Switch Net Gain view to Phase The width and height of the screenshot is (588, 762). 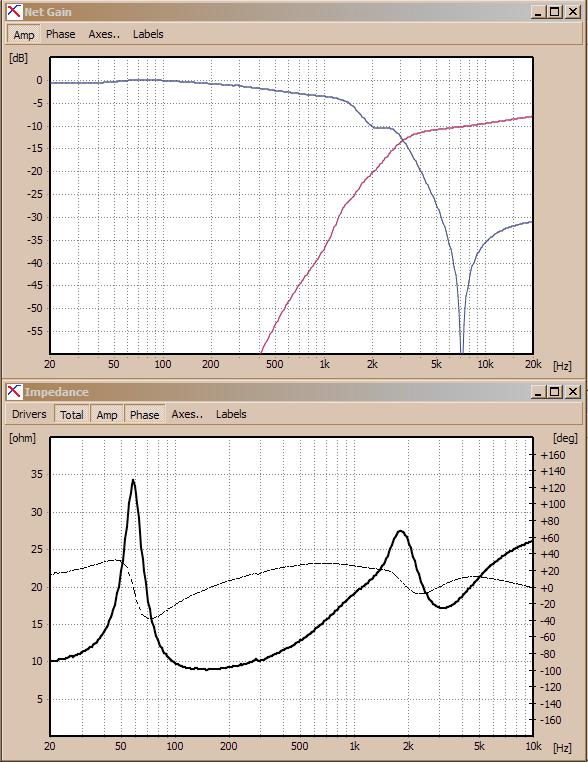(61, 35)
